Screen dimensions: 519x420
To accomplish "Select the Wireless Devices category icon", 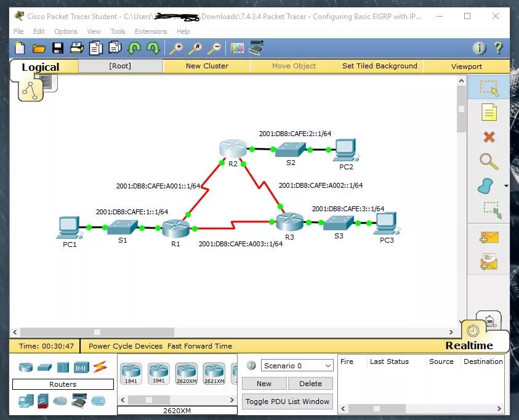I will pyautogui.click(x=81, y=368).
